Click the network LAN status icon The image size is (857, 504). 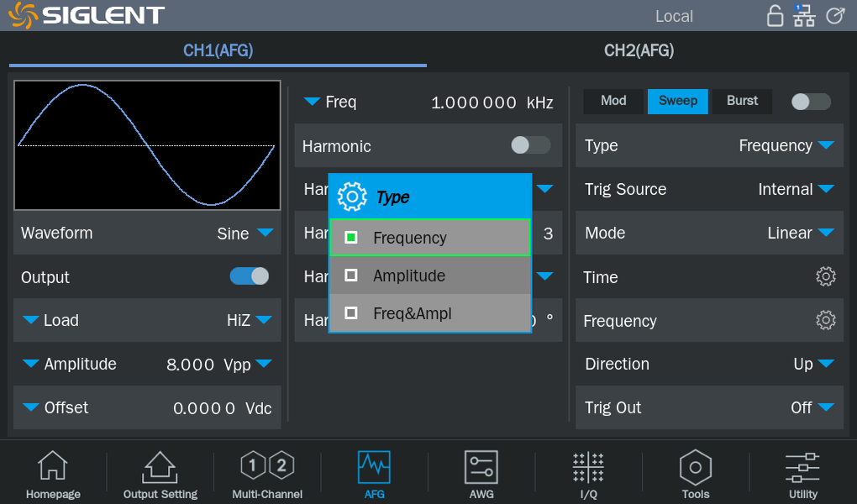point(804,15)
